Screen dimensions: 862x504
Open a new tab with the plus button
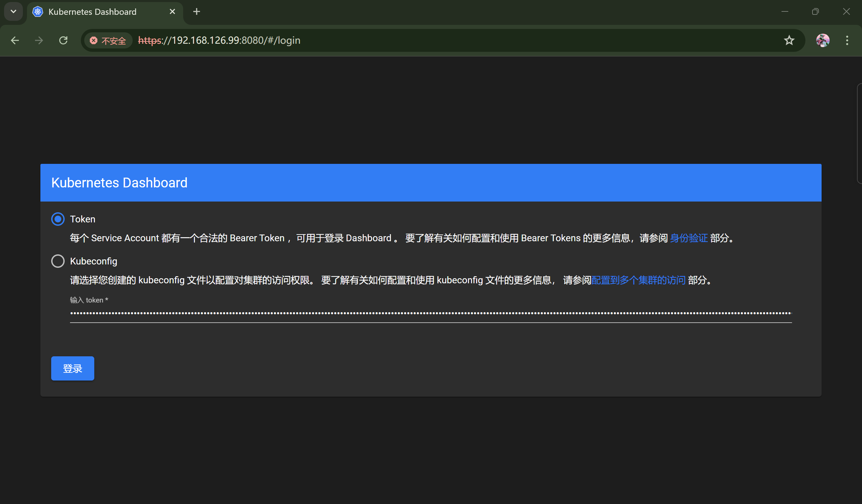196,12
